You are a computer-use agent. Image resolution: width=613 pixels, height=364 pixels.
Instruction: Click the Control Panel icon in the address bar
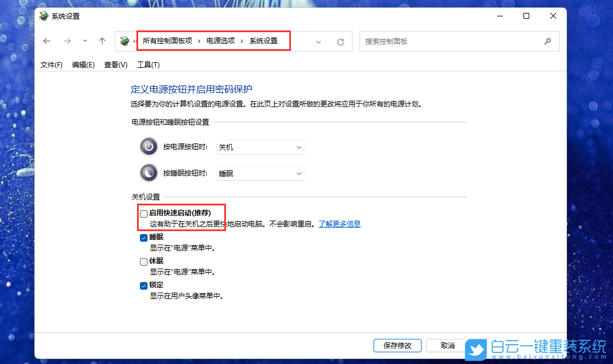click(124, 41)
